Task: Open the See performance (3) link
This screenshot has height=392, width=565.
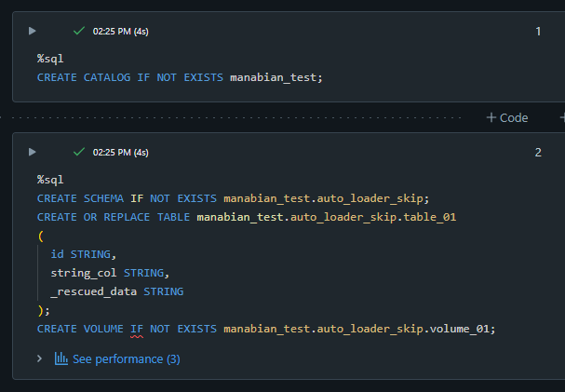Action: pos(126,358)
